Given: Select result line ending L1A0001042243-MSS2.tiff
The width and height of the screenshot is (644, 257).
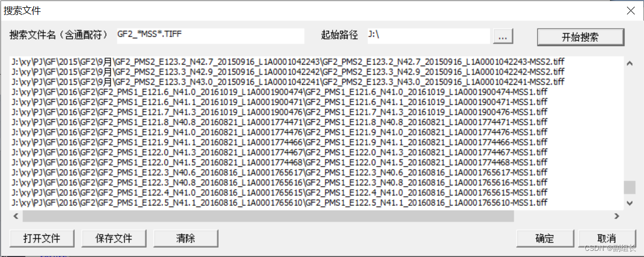Looking at the screenshot, I should coord(288,61).
